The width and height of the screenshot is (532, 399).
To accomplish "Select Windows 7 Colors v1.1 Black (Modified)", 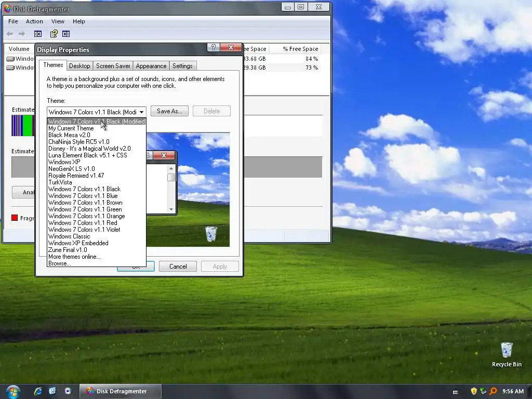I will point(96,122).
